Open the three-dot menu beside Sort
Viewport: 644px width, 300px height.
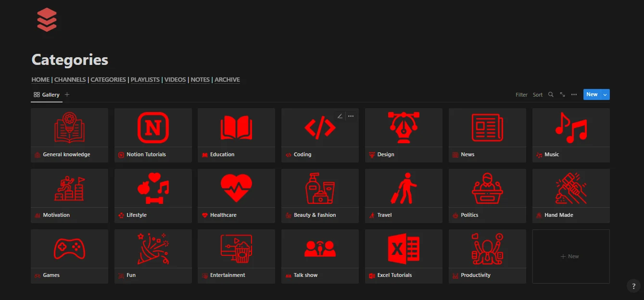point(574,95)
